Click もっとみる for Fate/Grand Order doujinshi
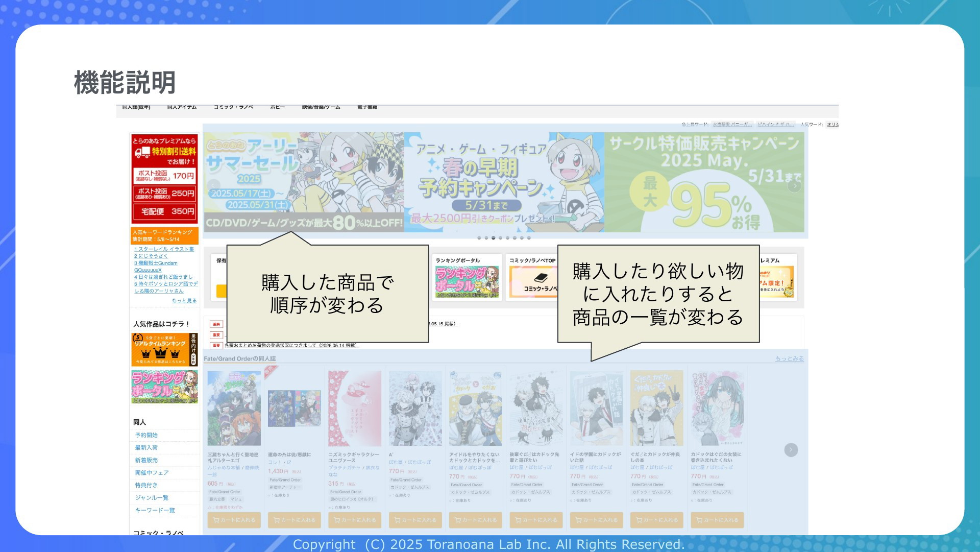The width and height of the screenshot is (980, 552). point(790,359)
